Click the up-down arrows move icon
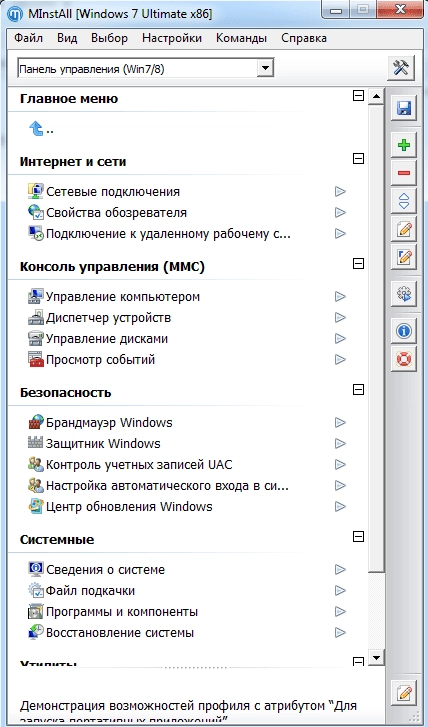This screenshot has height=727, width=428. 403,201
